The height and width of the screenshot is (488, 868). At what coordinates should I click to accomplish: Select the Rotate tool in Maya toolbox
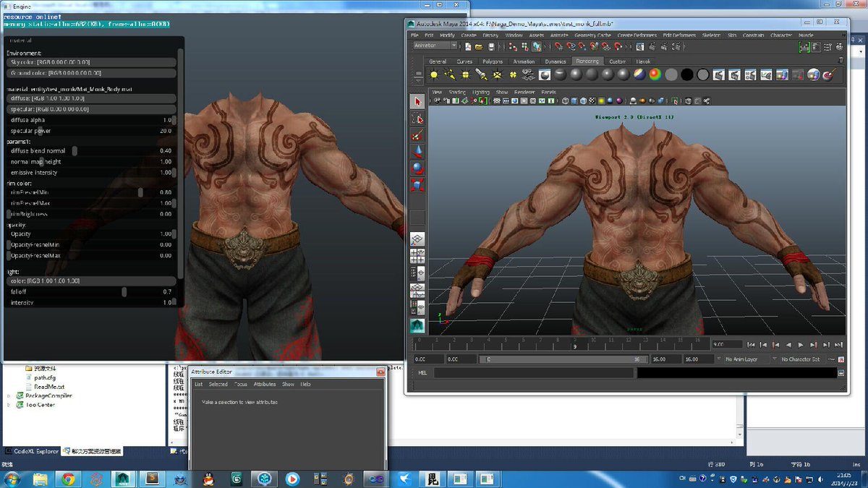(x=417, y=168)
